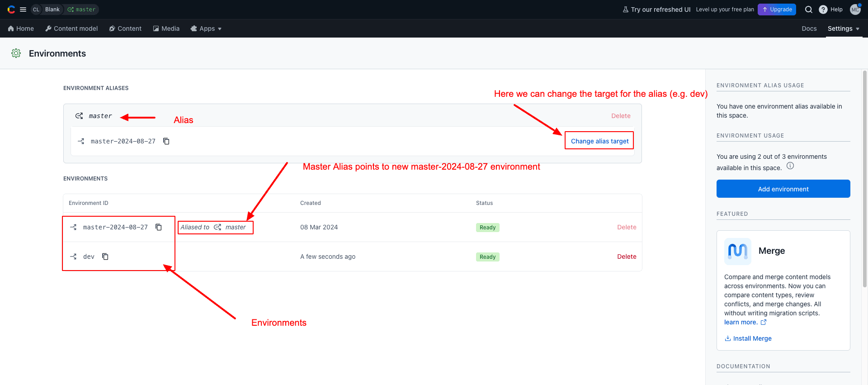
Task: Click the Upgrade plan button
Action: (x=777, y=10)
